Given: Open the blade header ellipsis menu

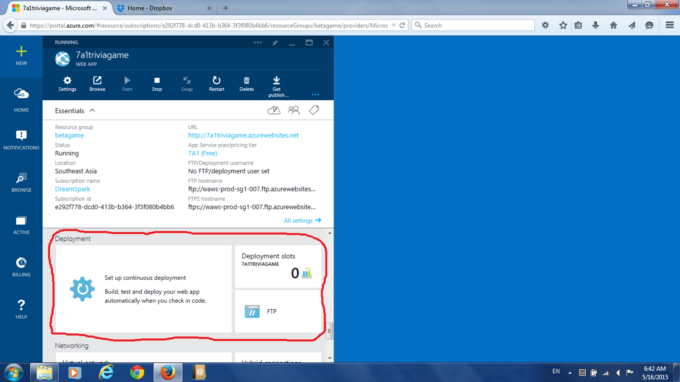Looking at the screenshot, I should (258, 42).
